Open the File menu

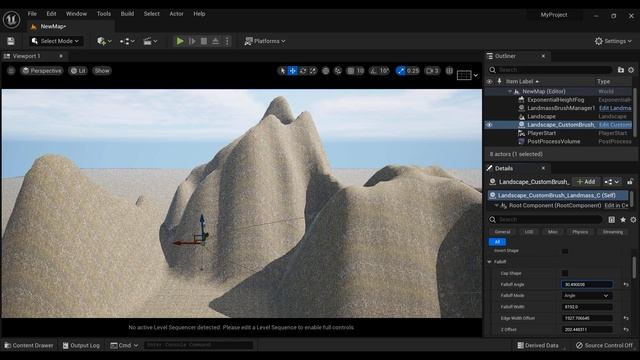tap(32, 13)
